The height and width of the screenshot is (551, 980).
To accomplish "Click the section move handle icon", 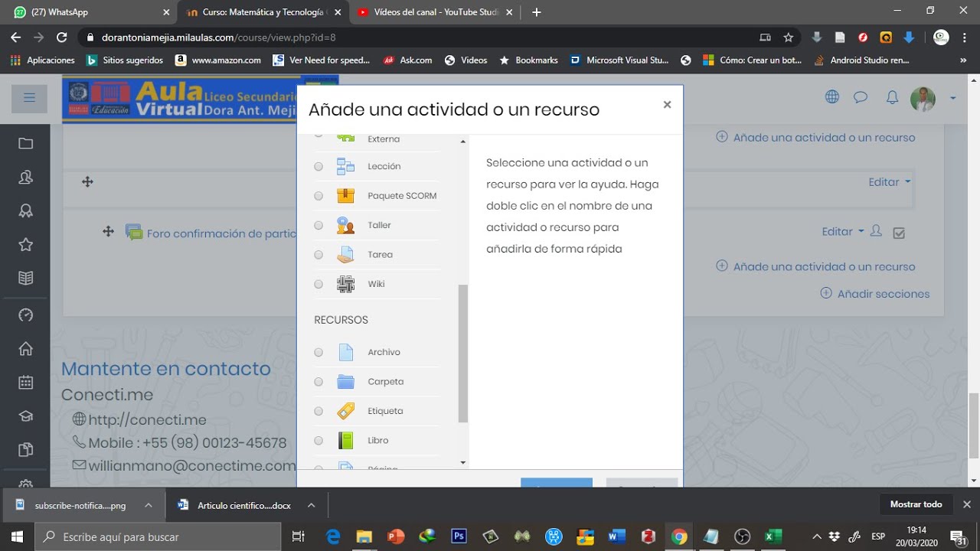I will [87, 181].
